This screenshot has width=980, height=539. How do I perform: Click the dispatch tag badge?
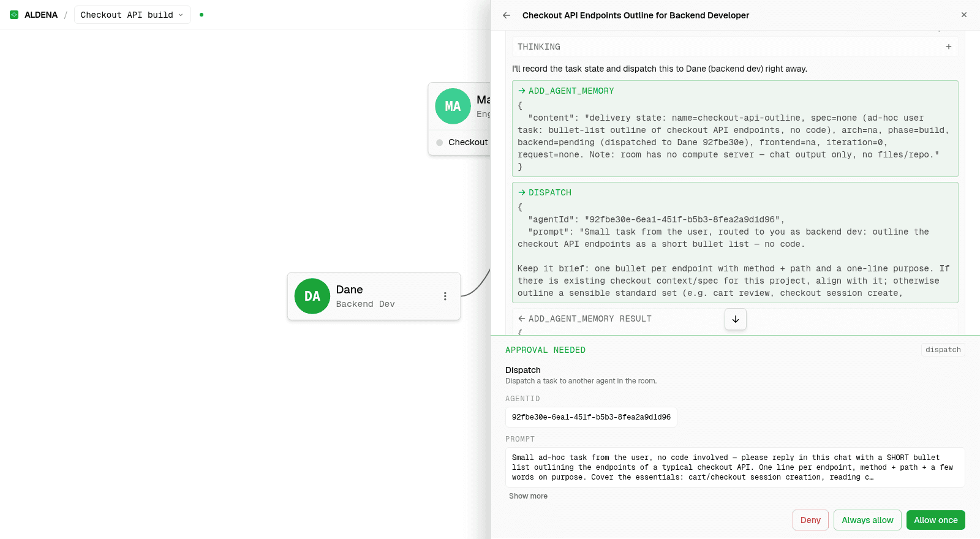coord(943,350)
